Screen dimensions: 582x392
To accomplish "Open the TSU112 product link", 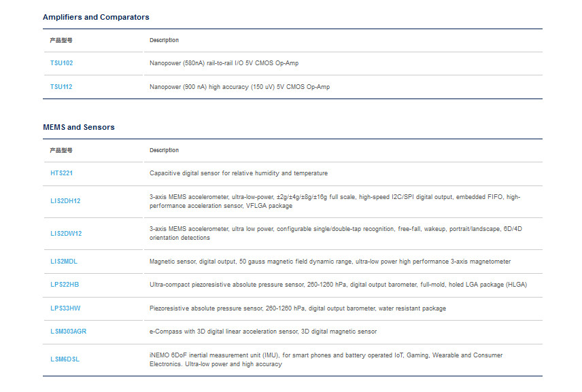I will 61,87.
